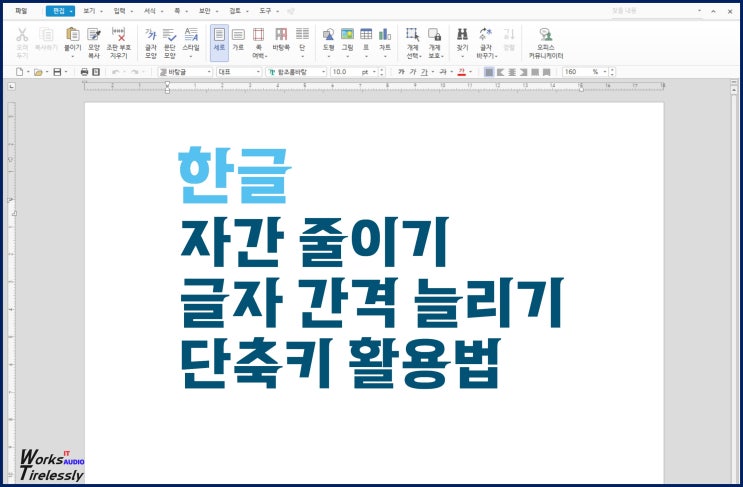Click the Print icon

pos(84,72)
